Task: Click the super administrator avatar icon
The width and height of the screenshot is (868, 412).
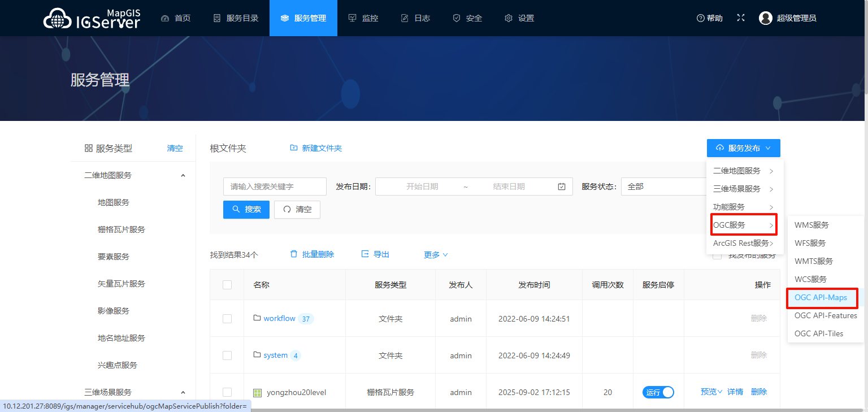Action: pyautogui.click(x=765, y=18)
